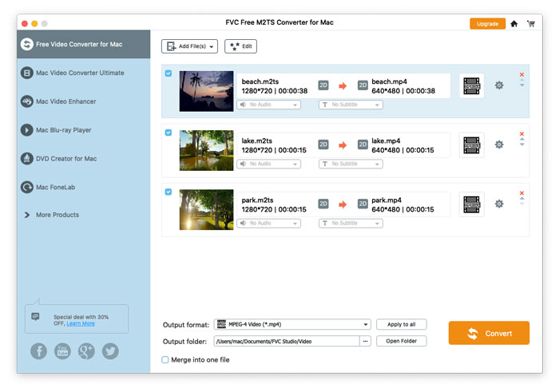The height and width of the screenshot is (392, 559).
Task: Open settings gear for beach.m2ts
Action: tap(499, 85)
